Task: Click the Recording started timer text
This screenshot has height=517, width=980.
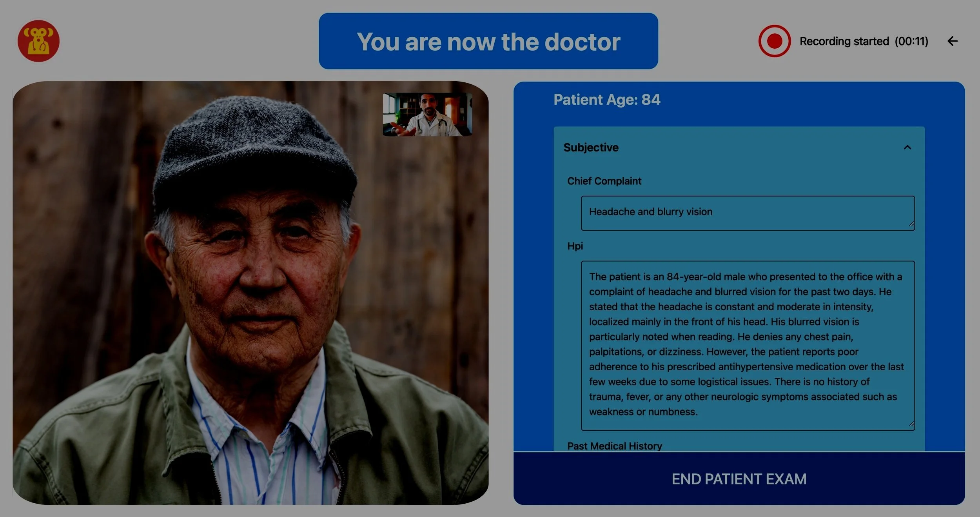Action: (864, 41)
